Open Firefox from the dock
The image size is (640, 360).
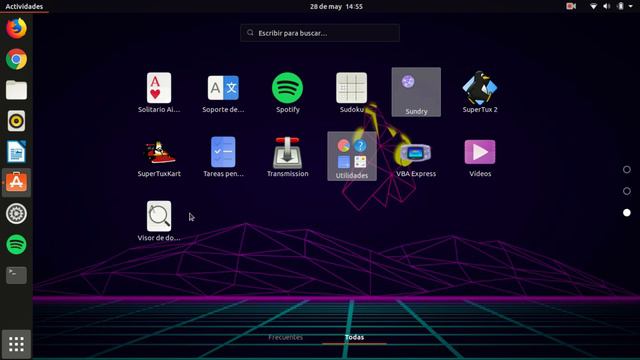16,28
